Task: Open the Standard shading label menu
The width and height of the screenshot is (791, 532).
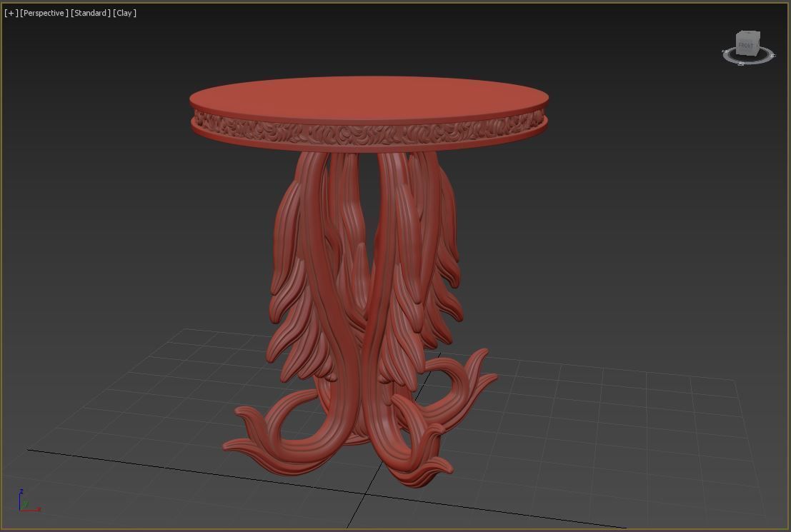Action: coord(91,13)
